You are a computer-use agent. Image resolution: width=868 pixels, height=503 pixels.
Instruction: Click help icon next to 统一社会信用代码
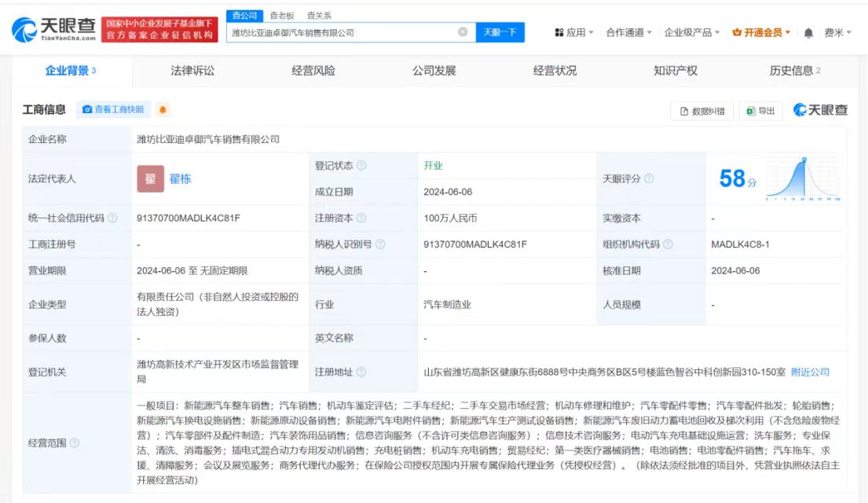pos(112,218)
